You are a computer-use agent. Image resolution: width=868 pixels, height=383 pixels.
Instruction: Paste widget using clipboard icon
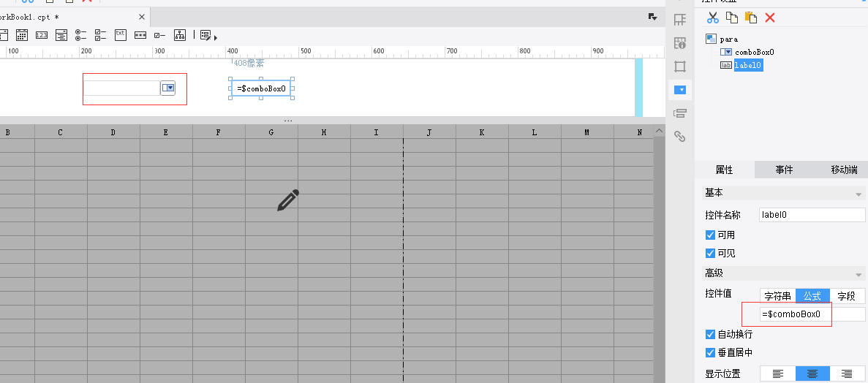[x=751, y=18]
